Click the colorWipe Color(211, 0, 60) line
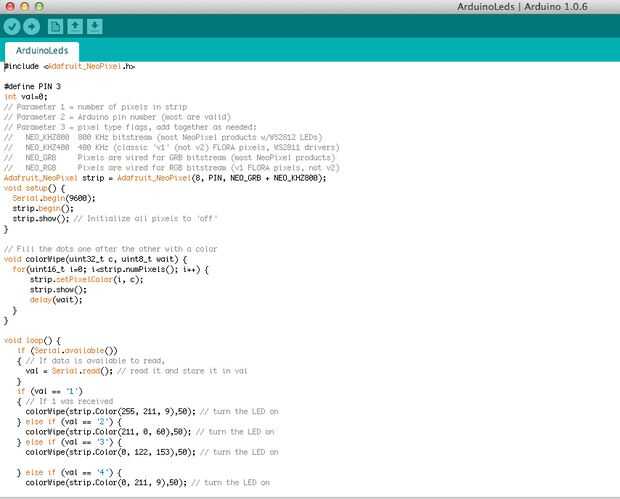The height and width of the screenshot is (499, 620). pyautogui.click(x=150, y=432)
